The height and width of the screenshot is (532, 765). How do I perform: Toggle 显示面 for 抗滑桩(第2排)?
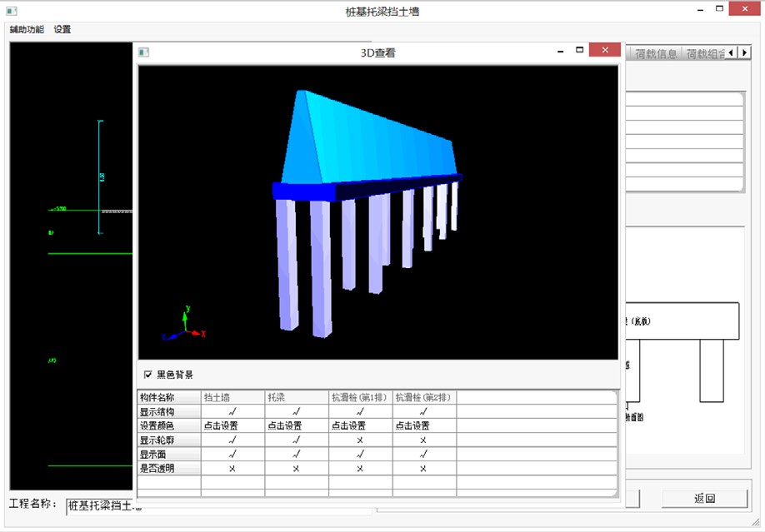click(x=423, y=454)
